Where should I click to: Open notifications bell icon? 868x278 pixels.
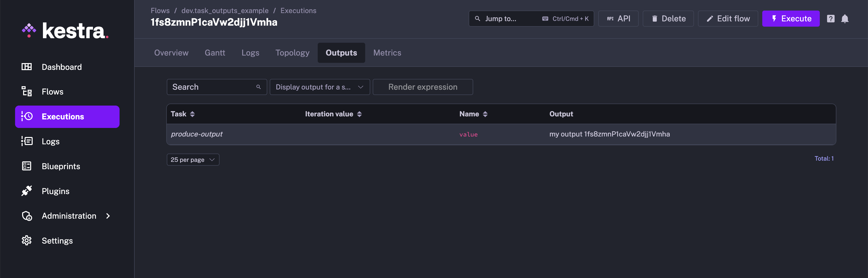[x=845, y=19]
